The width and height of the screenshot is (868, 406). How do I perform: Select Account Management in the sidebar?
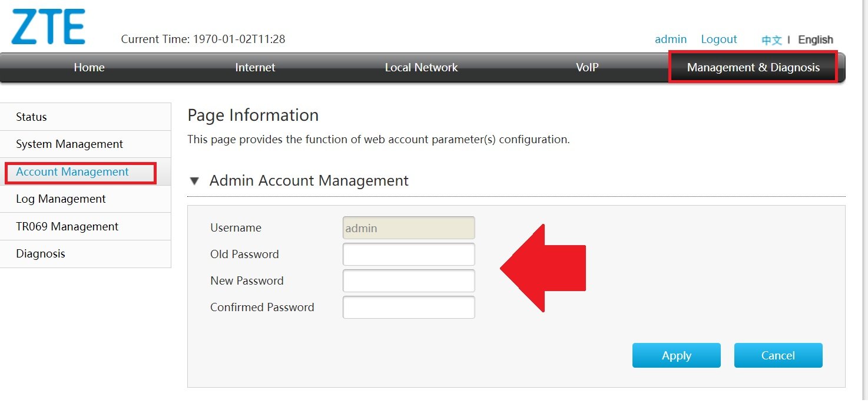point(72,172)
